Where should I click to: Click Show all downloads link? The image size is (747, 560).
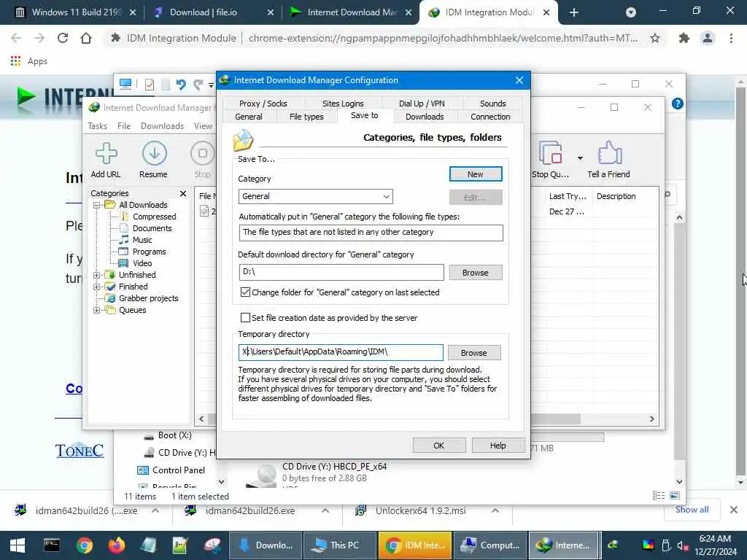point(692,510)
